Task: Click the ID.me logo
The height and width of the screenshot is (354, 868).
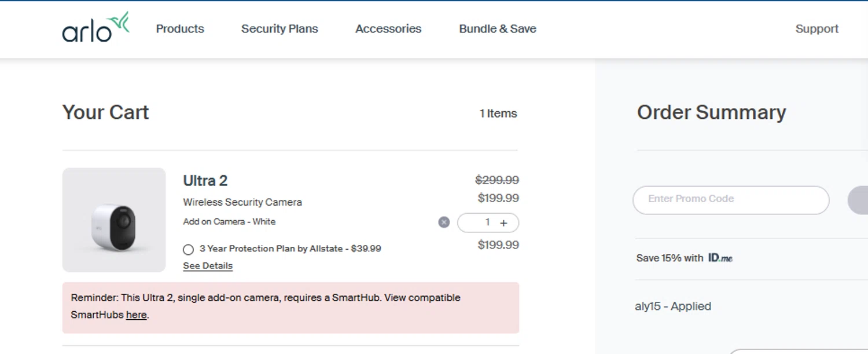Action: (x=720, y=258)
